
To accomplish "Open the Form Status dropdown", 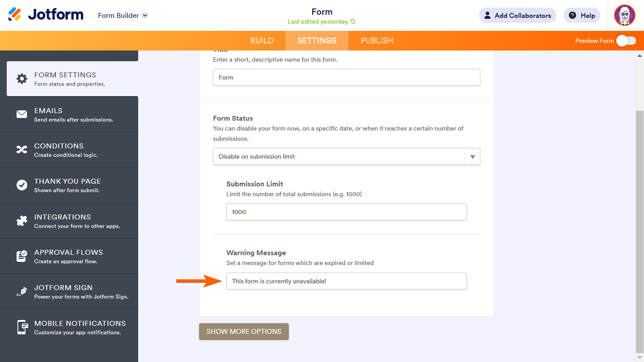I will 346,157.
